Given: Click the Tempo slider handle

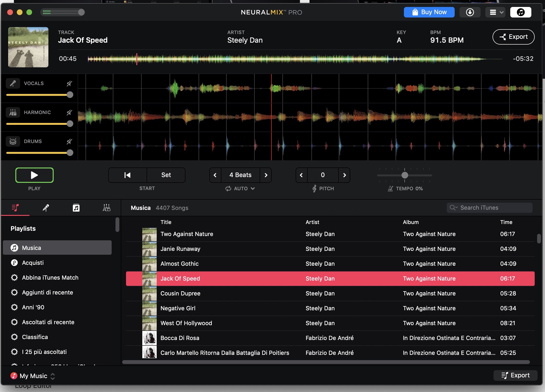Looking at the screenshot, I should point(405,175).
